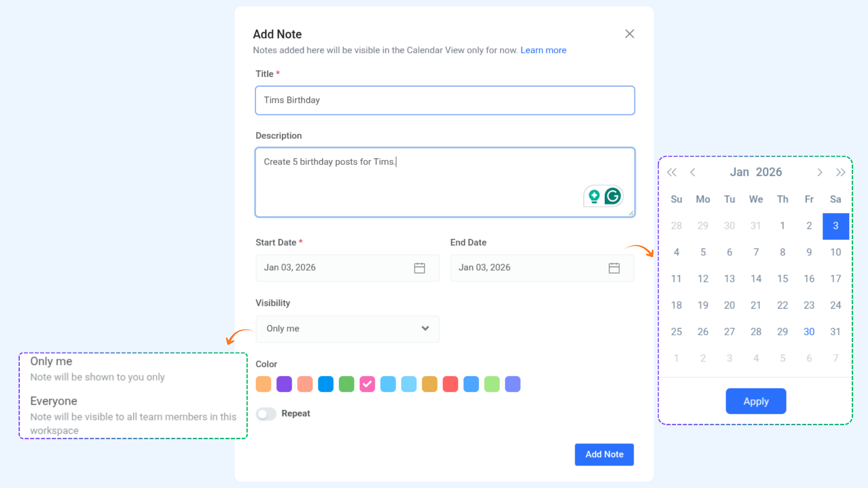Screen dimensions: 868x488
Task: Open the End Date calendar icon
Action: click(613, 268)
